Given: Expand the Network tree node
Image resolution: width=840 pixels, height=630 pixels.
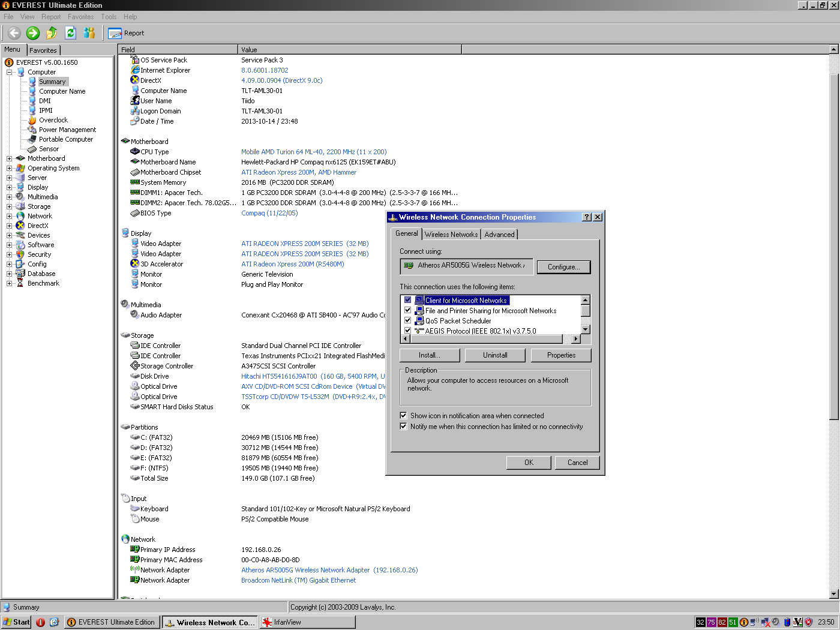Looking at the screenshot, I should [x=10, y=216].
